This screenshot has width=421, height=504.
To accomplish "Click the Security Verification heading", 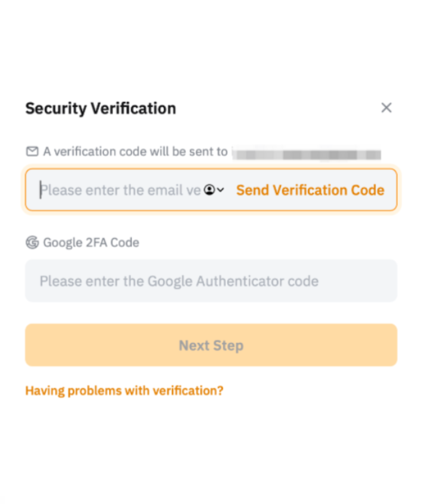I will tap(101, 108).
